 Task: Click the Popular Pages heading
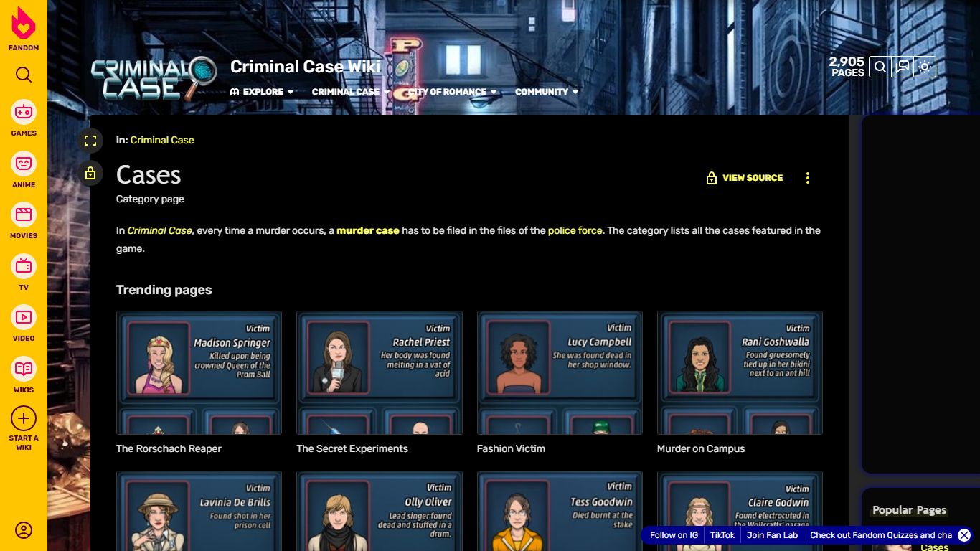[909, 510]
